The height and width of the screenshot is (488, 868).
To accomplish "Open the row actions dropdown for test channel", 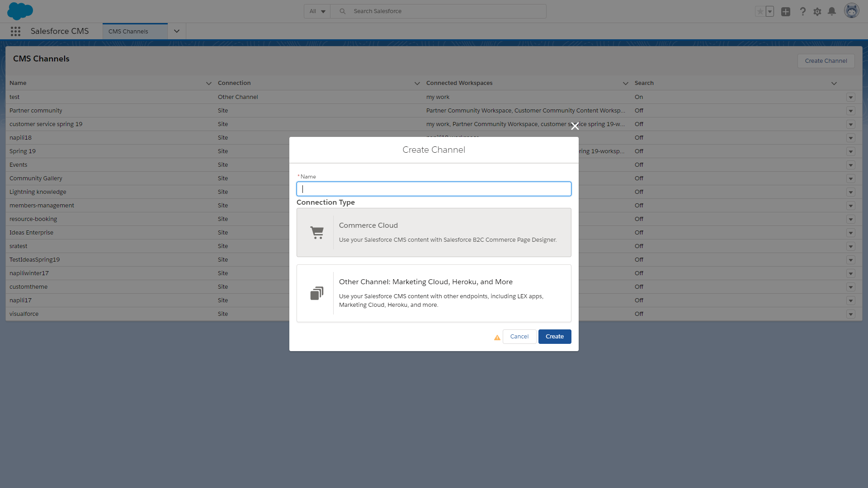I will tap(850, 97).
